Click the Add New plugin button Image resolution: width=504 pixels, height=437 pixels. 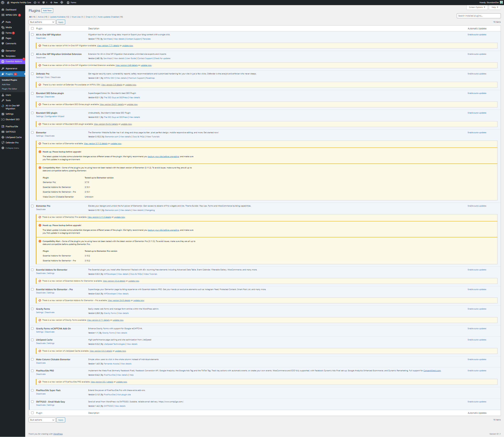pos(47,10)
